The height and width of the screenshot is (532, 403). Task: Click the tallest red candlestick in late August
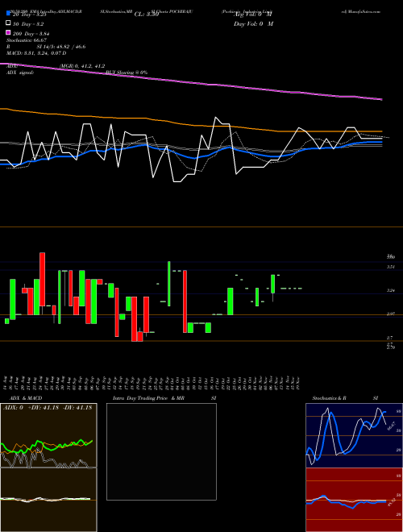click(x=43, y=279)
